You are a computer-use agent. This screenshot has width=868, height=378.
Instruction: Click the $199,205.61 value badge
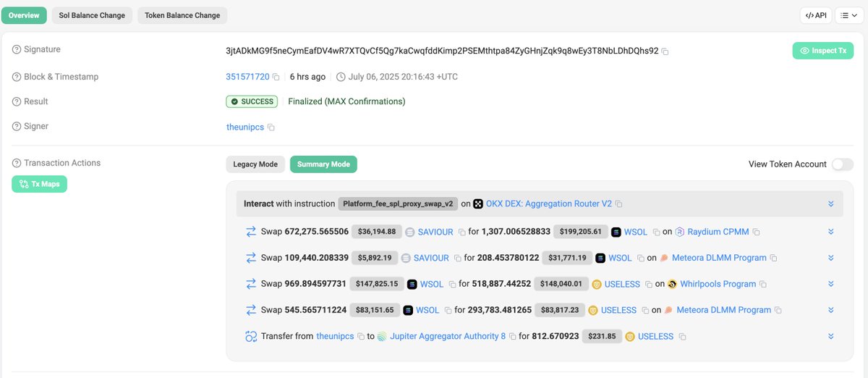point(580,232)
